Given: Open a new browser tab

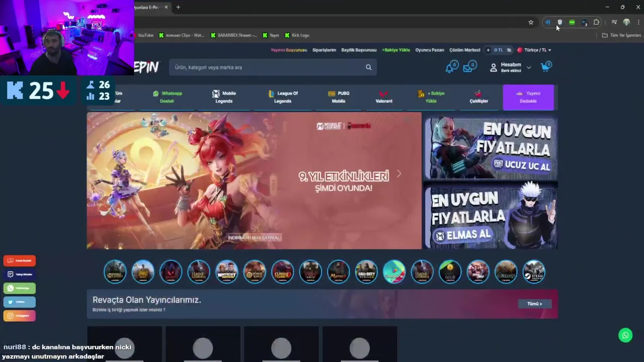Looking at the screenshot, I should [x=178, y=7].
